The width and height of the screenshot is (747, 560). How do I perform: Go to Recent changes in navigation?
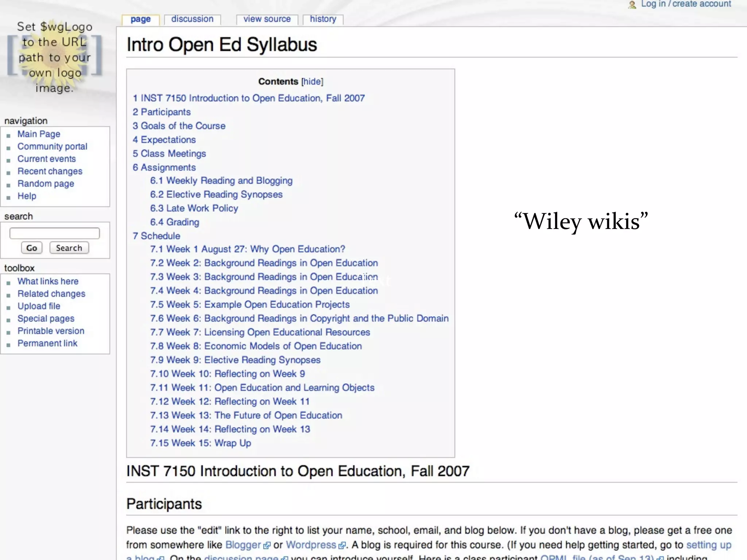point(50,171)
